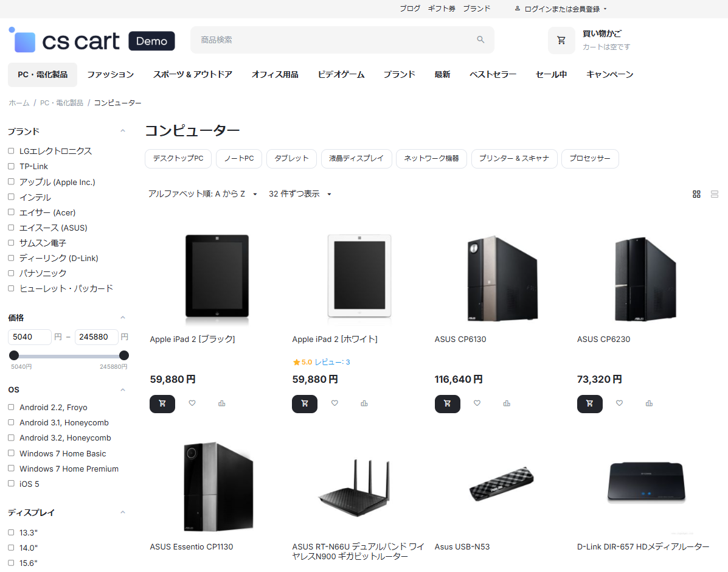Check the エイスース (ASUS) brand filter

click(11, 228)
